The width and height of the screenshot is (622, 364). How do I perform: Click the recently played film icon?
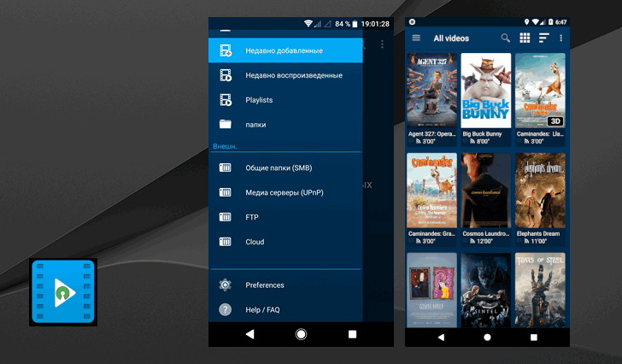pyautogui.click(x=226, y=75)
